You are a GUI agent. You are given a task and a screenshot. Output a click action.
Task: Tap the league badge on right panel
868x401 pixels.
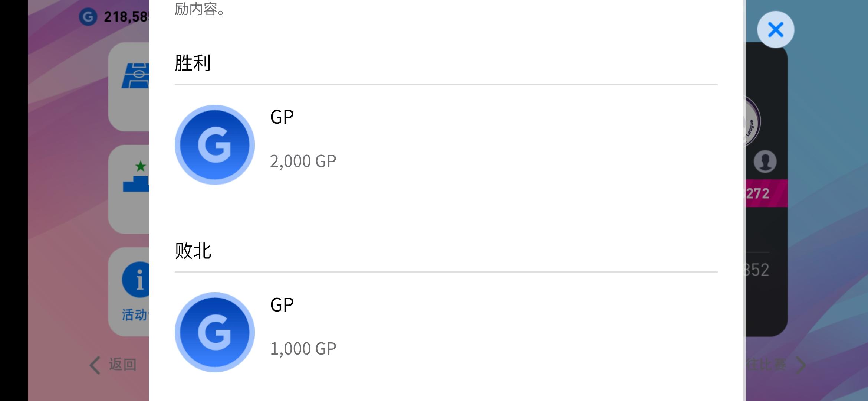coord(753,122)
